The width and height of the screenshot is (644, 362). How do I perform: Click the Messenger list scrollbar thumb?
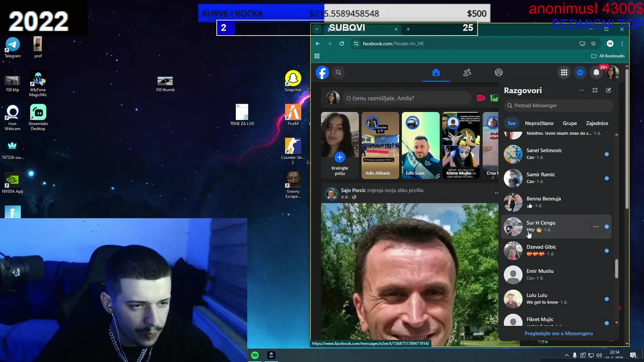617,268
